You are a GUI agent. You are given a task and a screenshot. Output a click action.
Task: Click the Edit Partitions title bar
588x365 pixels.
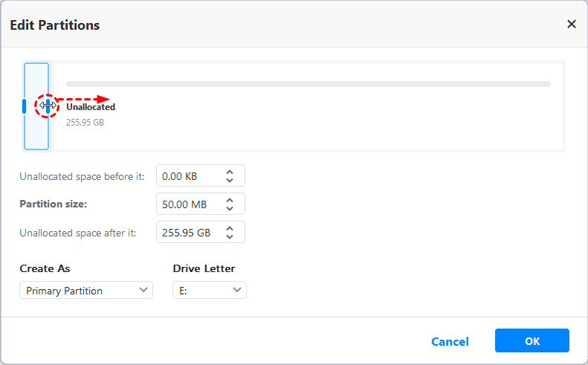tap(282, 25)
